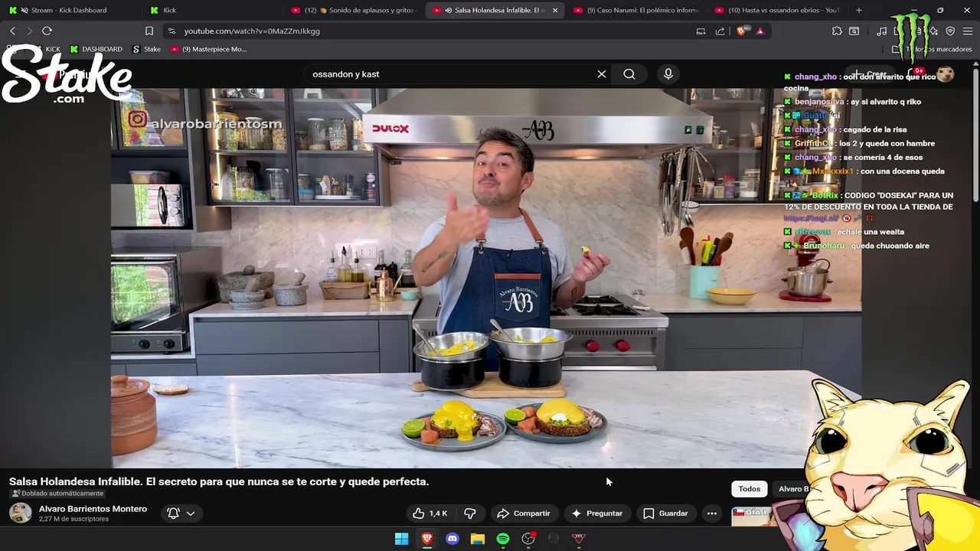Switch to Hasta vs ossandon ebrios tab

click(777, 10)
